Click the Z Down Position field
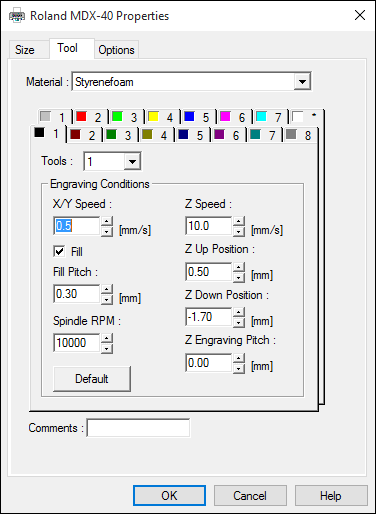Screen dimensions: 376x514 pos(209,317)
